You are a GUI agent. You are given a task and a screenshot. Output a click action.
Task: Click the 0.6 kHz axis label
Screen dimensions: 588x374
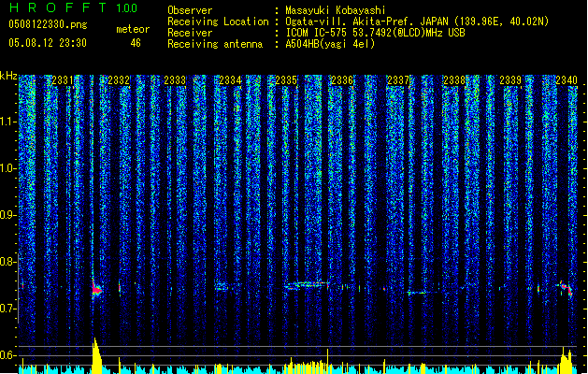(8, 355)
